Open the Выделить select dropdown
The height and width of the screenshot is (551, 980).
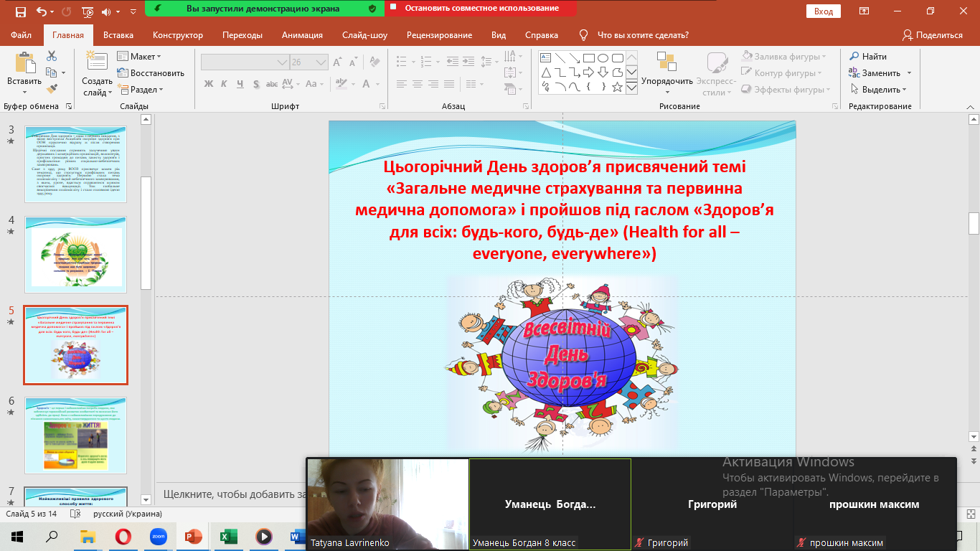pos(880,90)
